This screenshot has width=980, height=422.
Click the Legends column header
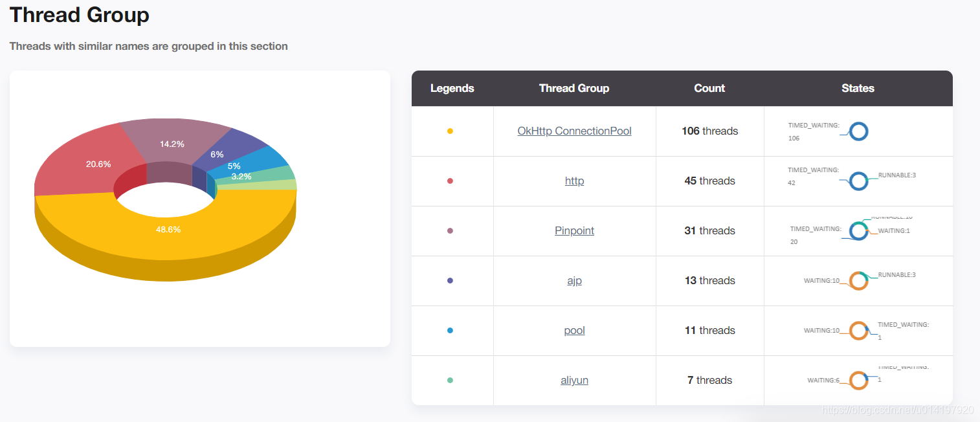tap(452, 88)
